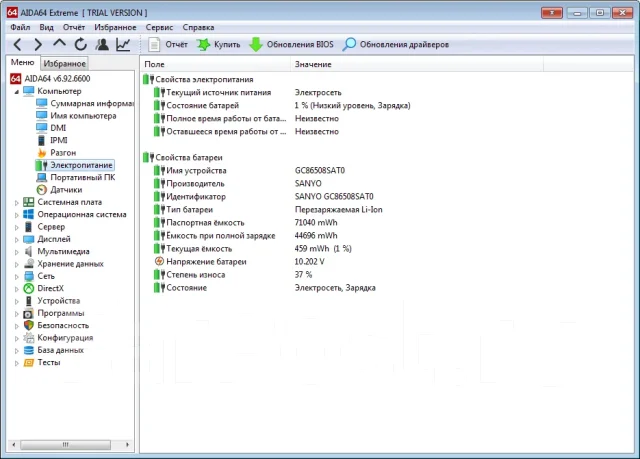Select Датчики in the tree

coord(59,189)
